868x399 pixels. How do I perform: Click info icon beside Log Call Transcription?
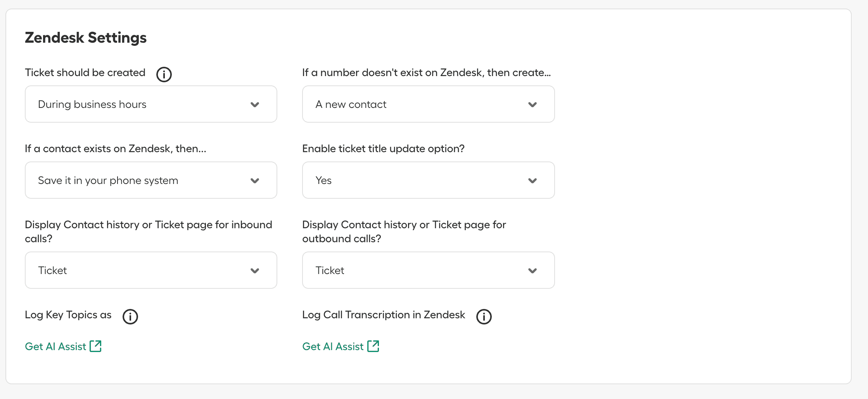click(x=484, y=316)
